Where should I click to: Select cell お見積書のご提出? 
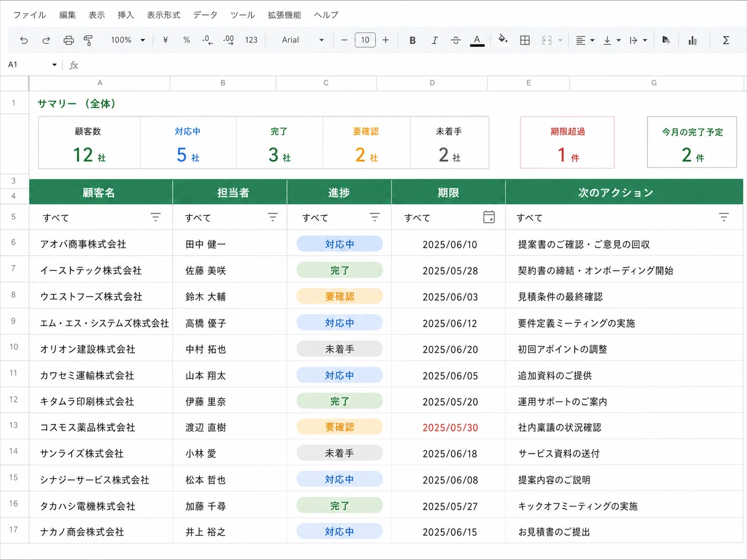pos(624,532)
